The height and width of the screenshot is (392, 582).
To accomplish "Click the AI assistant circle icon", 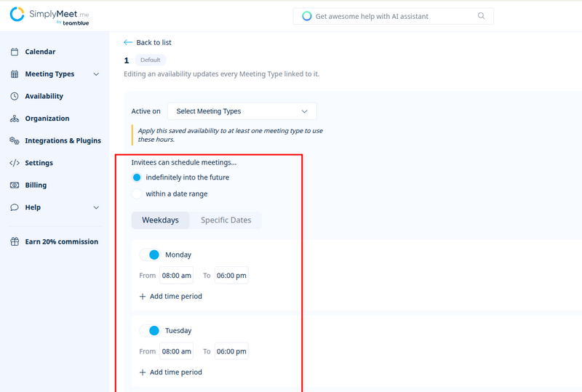I will [x=306, y=16].
